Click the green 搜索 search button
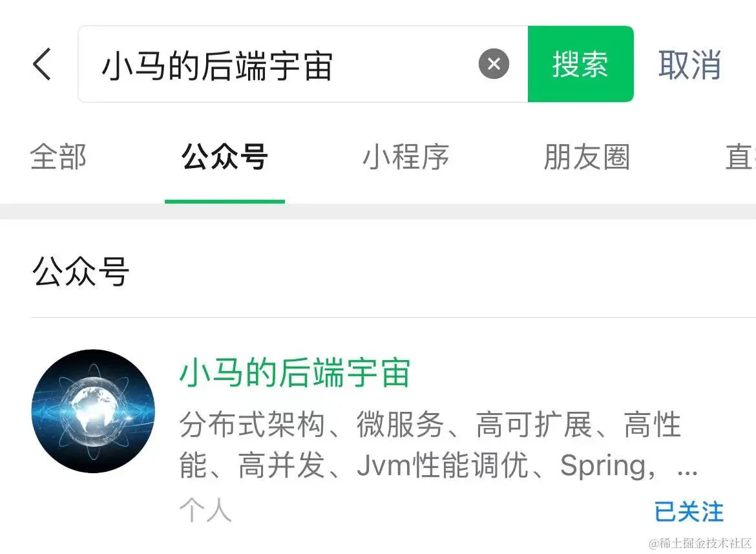Viewport: 756px width, 554px height. [x=580, y=63]
